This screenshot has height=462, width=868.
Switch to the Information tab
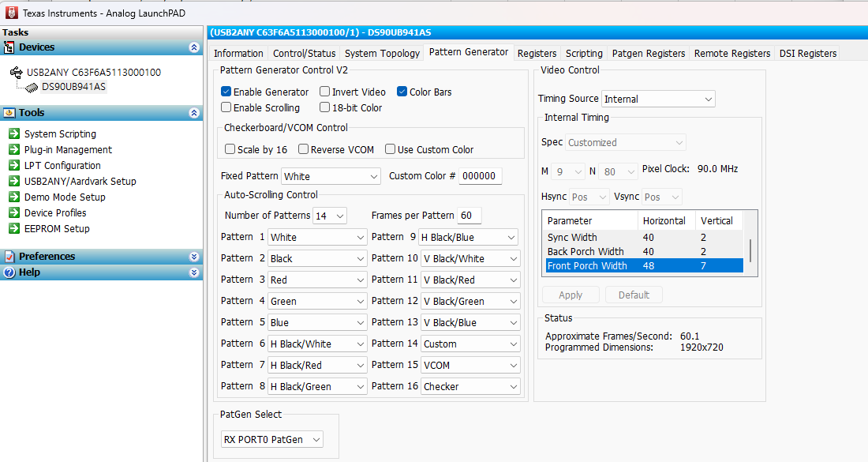pyautogui.click(x=238, y=53)
